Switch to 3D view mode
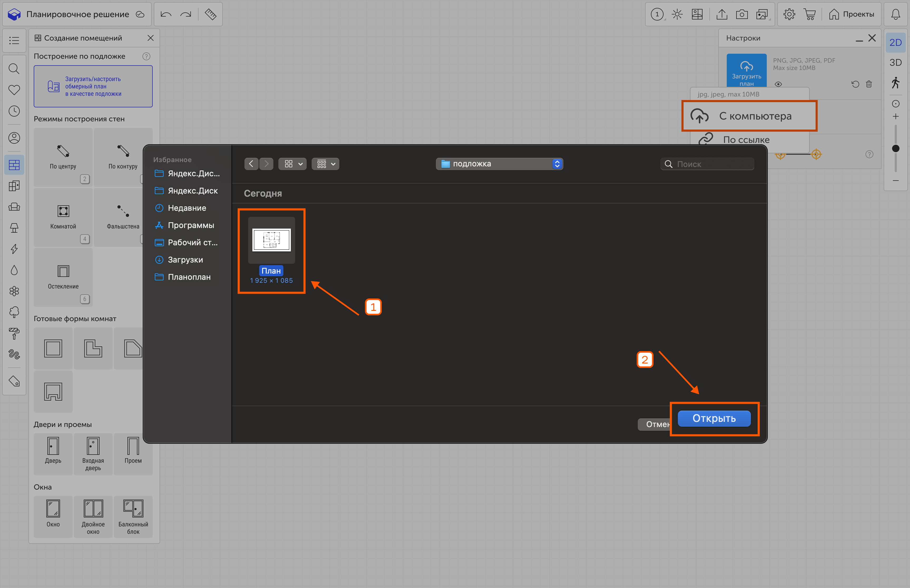The height and width of the screenshot is (588, 910). pyautogui.click(x=896, y=63)
